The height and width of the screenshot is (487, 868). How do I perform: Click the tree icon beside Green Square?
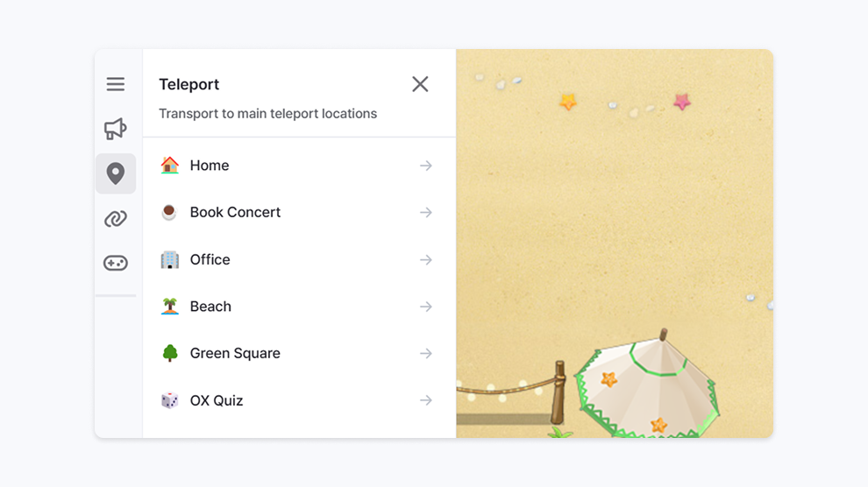coord(170,353)
